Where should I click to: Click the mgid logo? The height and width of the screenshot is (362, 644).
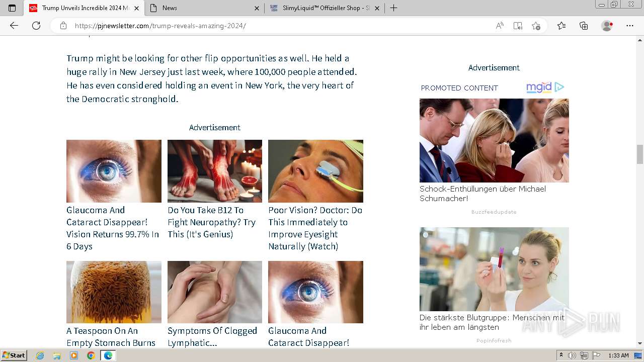point(539,87)
